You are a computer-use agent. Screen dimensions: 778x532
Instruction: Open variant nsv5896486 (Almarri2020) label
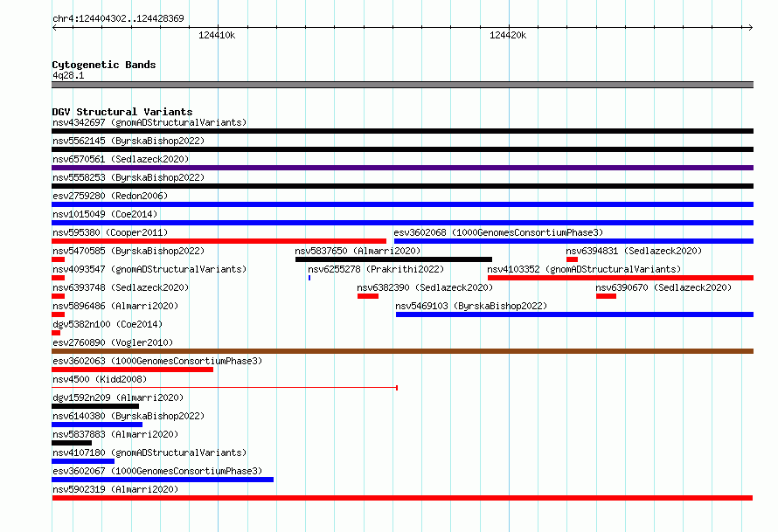(115, 306)
